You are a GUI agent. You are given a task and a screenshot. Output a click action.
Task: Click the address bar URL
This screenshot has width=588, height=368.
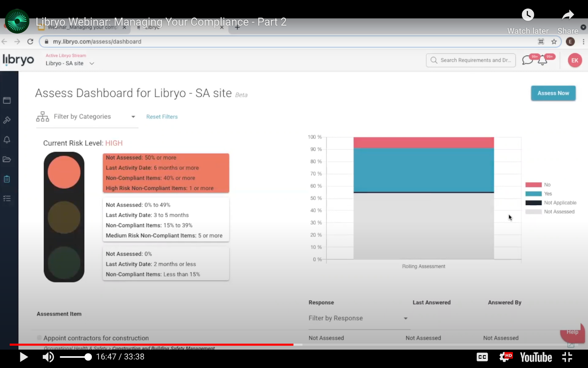click(x=97, y=42)
